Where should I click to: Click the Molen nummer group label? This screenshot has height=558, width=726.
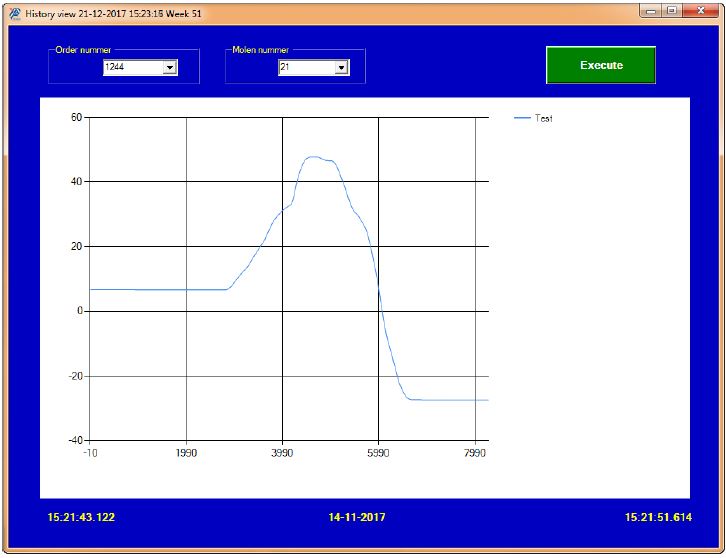(x=261, y=50)
